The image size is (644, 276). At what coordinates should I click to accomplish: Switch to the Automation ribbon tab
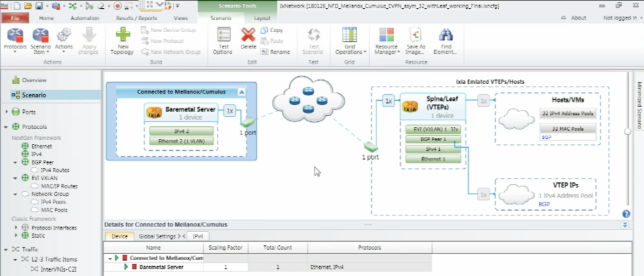point(85,18)
